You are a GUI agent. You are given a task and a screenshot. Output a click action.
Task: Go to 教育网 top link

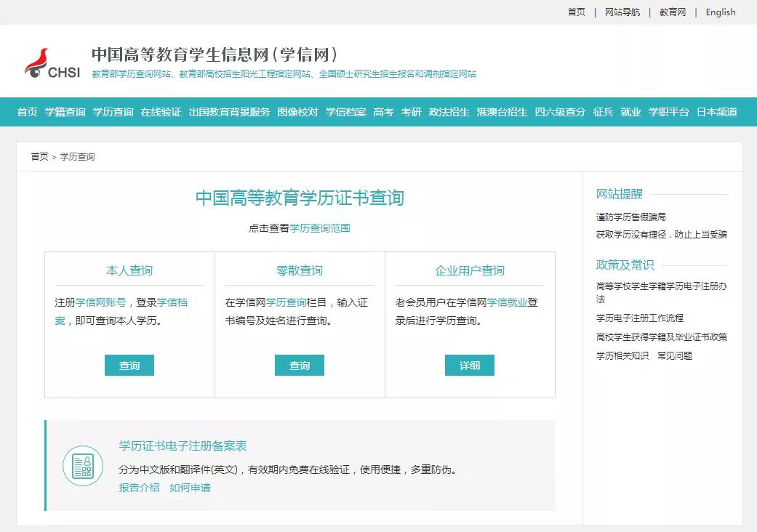point(673,12)
